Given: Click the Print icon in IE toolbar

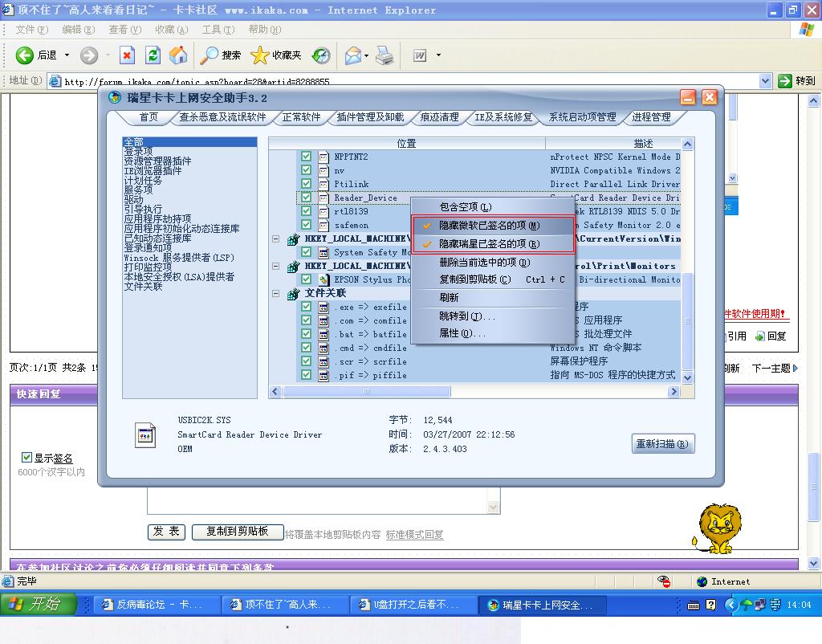Looking at the screenshot, I should click(385, 55).
